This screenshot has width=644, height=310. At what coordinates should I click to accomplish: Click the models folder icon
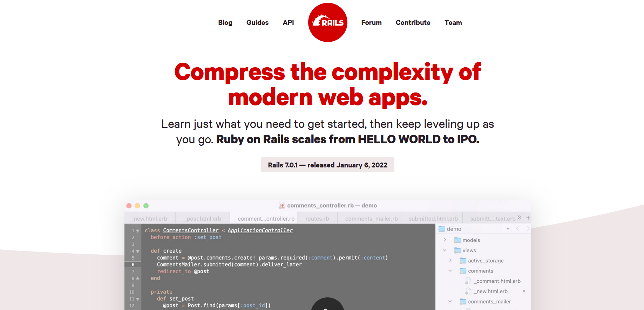[x=457, y=240]
